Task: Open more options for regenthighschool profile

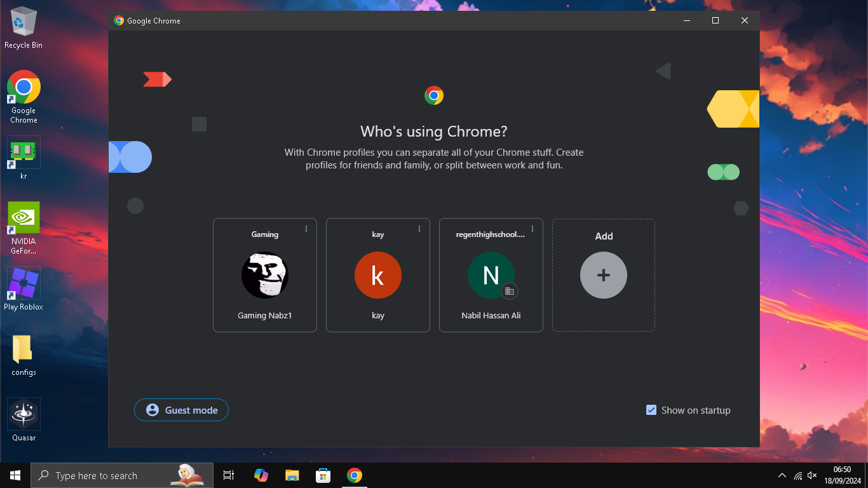Action: 532,229
